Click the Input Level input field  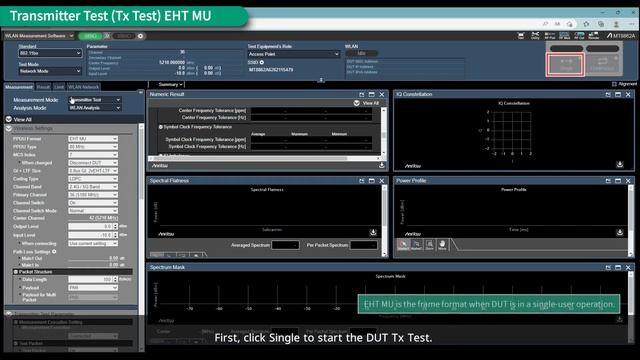point(91,235)
